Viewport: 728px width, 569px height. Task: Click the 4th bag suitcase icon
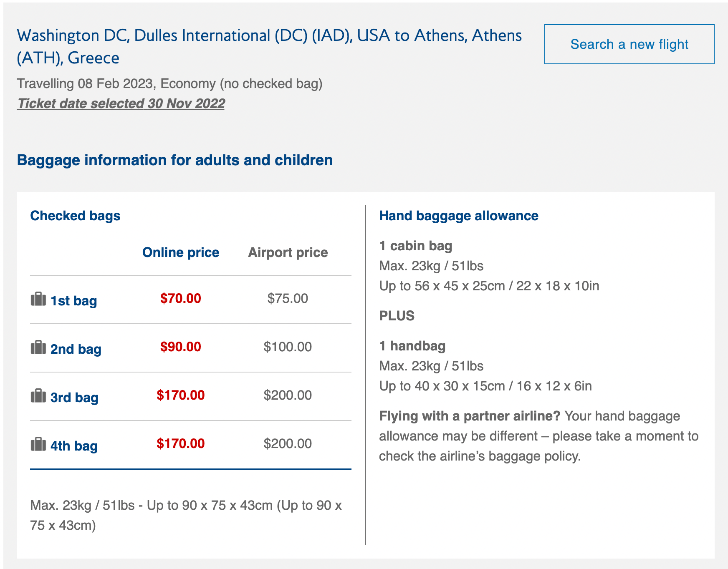coord(38,444)
